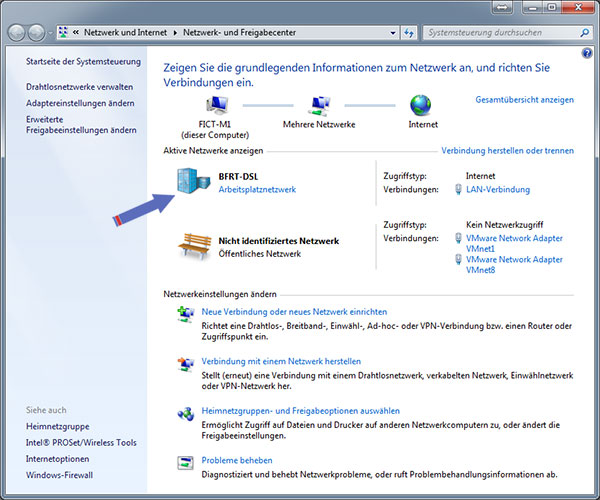Screen dimensions: 600x500
Task: Click the Control Panel icon in address bar
Action: (63, 33)
